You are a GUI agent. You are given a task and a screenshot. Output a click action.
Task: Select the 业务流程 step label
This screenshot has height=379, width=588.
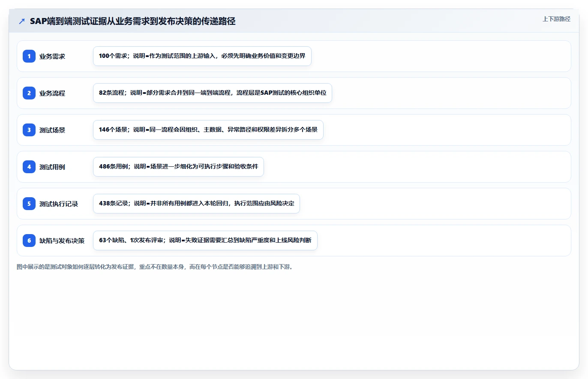click(x=52, y=93)
